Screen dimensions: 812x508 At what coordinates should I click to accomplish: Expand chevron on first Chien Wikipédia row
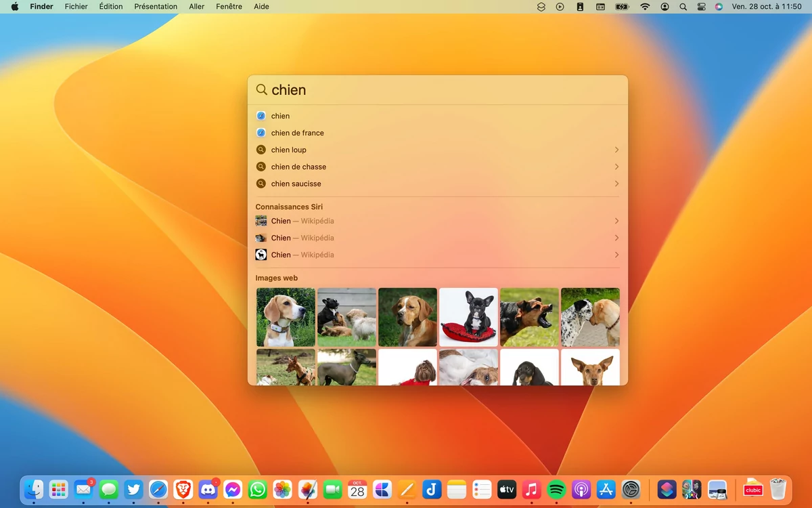point(616,221)
